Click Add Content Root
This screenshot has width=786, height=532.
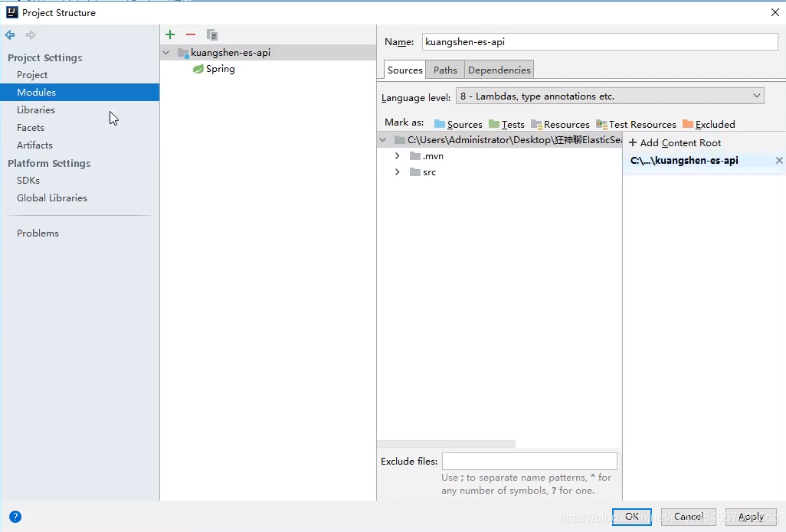(675, 143)
